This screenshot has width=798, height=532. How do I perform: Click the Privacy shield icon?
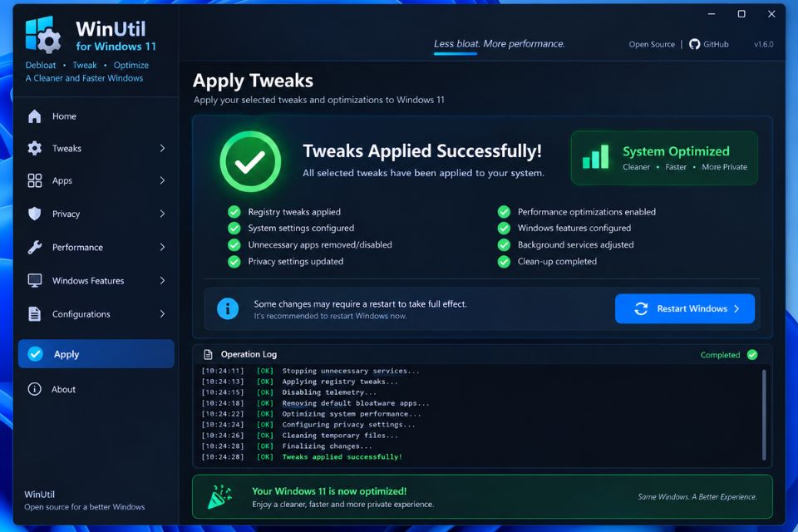tap(35, 214)
